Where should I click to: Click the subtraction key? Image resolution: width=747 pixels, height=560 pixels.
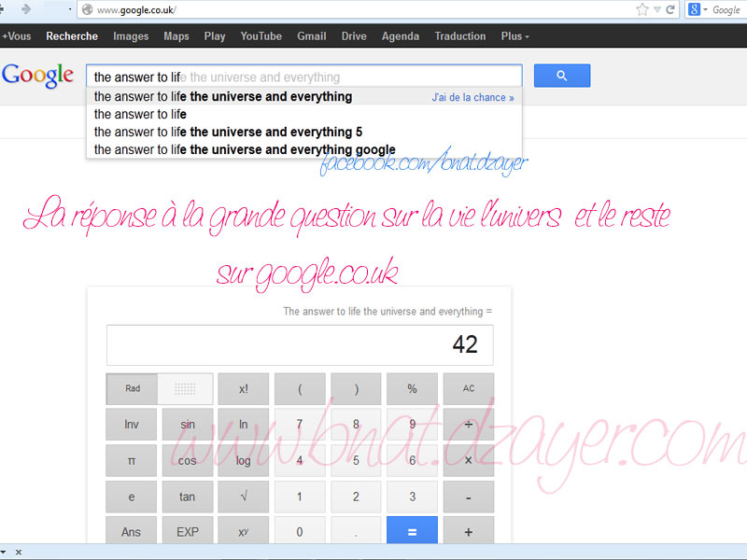(x=469, y=497)
